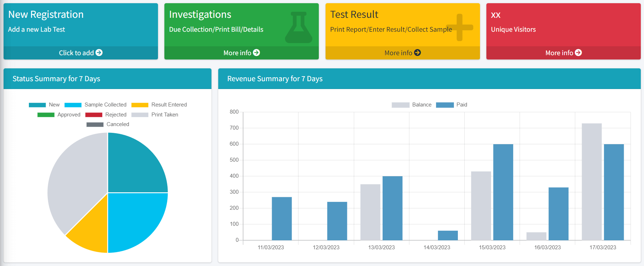Screen dimensions: 644x266
Task: Toggle the 'Print Taken' legend swatch
Action: pyautogui.click(x=140, y=115)
